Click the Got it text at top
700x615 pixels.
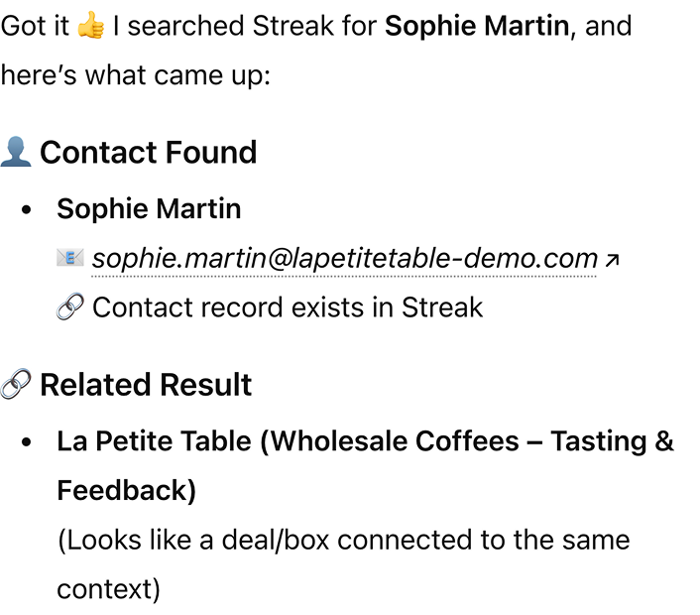(x=34, y=26)
